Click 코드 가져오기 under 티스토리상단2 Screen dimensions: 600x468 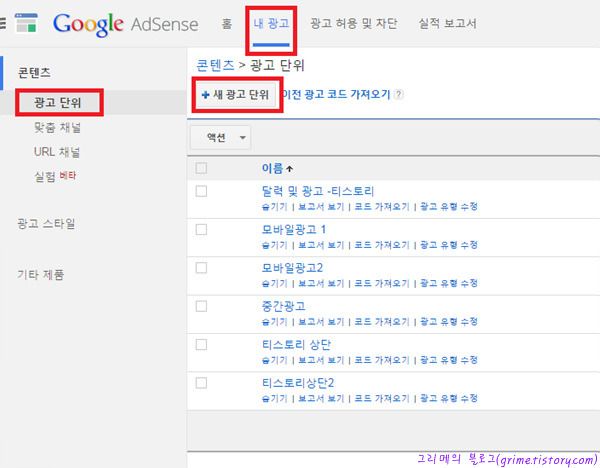click(x=382, y=398)
